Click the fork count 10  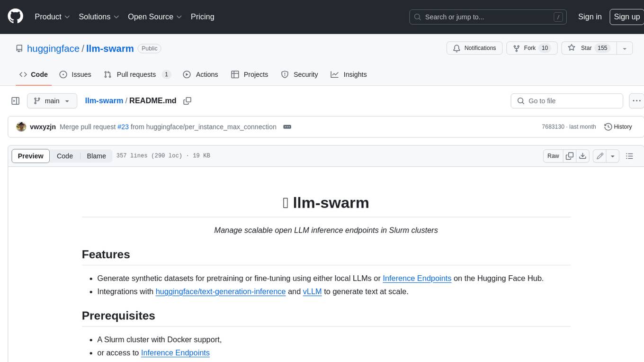click(x=545, y=48)
